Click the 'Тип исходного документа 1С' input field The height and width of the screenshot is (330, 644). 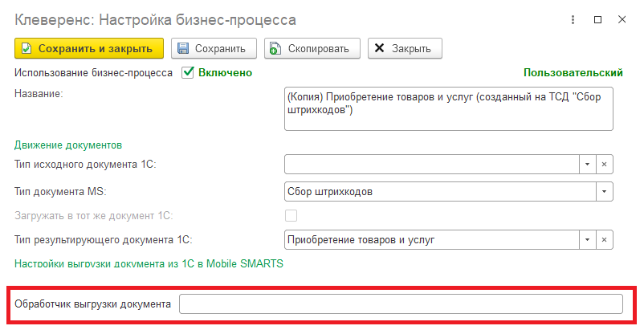tap(432, 164)
